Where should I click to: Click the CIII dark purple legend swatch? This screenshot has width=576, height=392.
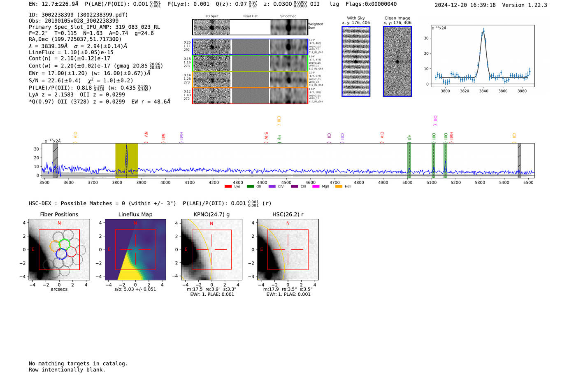[x=295, y=186]
